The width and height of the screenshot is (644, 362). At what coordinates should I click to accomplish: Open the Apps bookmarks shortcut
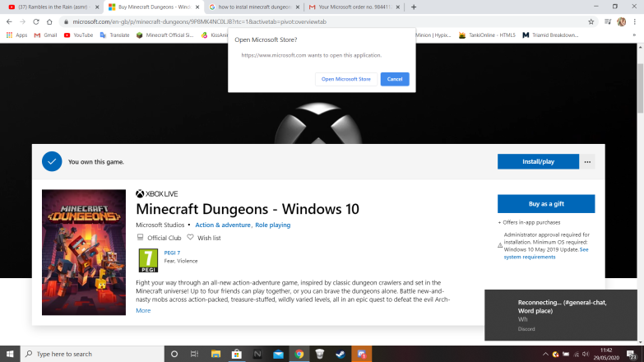point(16,35)
